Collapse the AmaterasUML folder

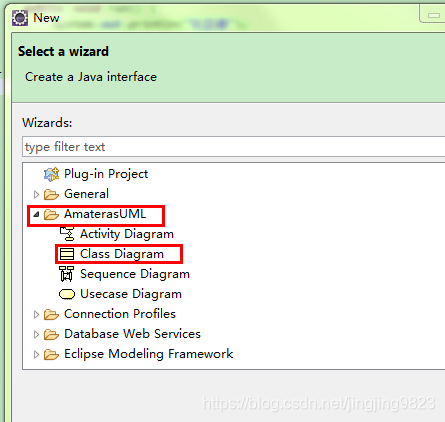[x=36, y=214]
